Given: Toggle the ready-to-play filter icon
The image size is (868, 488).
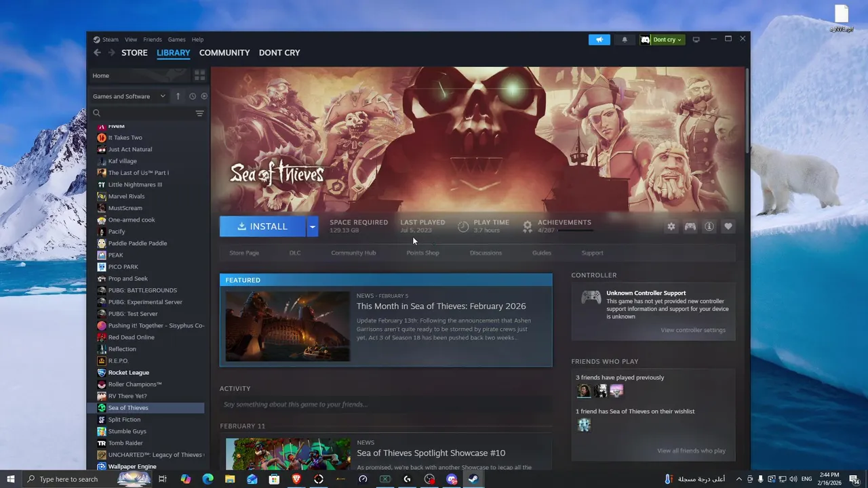Looking at the screenshot, I should (x=204, y=96).
